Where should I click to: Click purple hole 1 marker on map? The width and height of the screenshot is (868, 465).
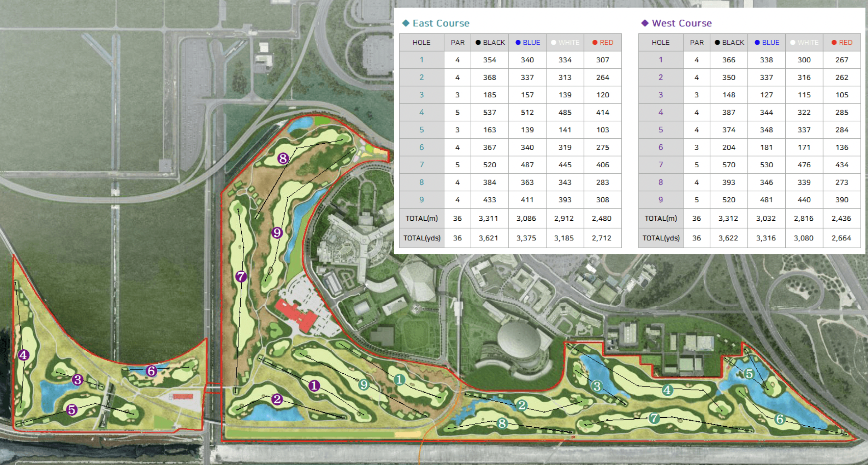pos(314,385)
